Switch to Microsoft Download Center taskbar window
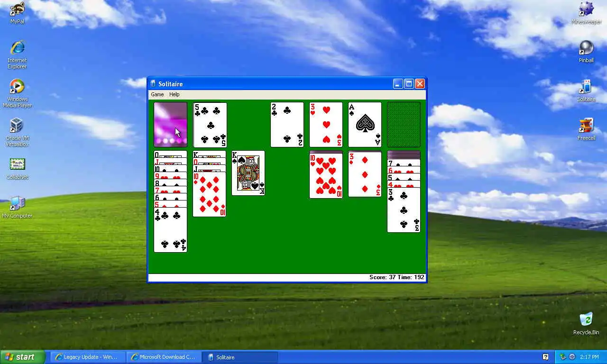Image resolution: width=607 pixels, height=364 pixels. (164, 357)
